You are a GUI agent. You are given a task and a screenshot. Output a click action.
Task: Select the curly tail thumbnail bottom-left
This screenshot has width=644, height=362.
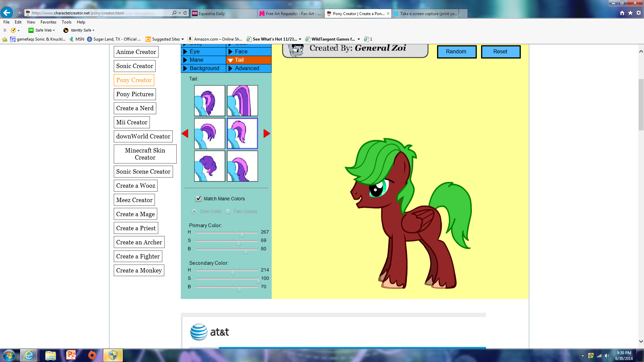pyautogui.click(x=210, y=166)
